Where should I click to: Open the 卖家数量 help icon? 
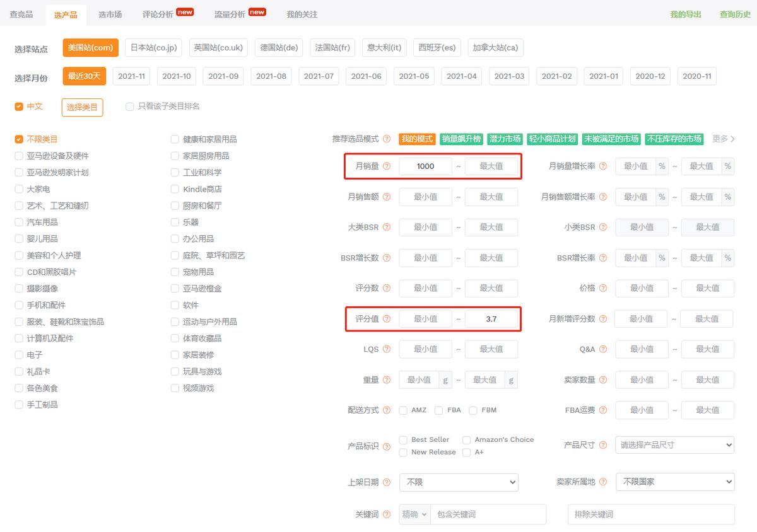click(x=603, y=379)
